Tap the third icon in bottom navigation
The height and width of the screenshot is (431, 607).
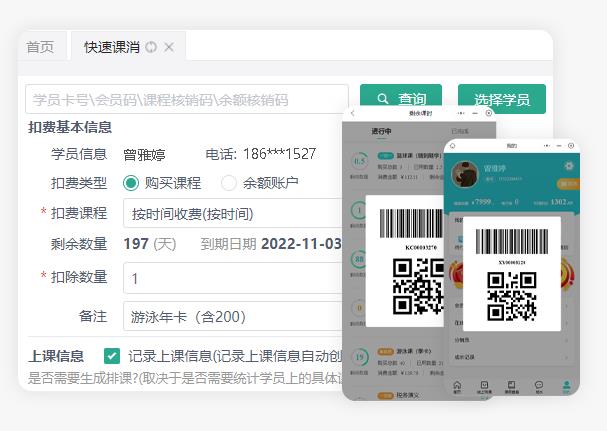pyautogui.click(x=511, y=386)
